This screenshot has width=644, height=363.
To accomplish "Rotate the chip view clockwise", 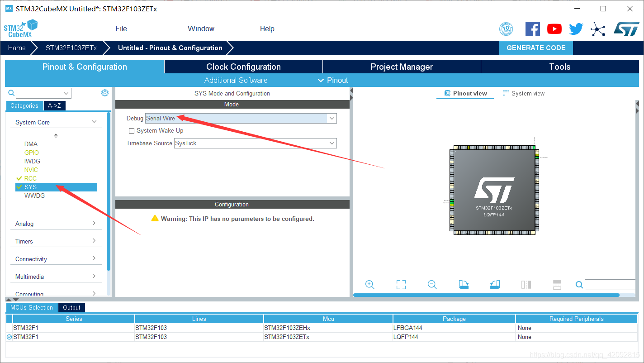I will (x=464, y=285).
